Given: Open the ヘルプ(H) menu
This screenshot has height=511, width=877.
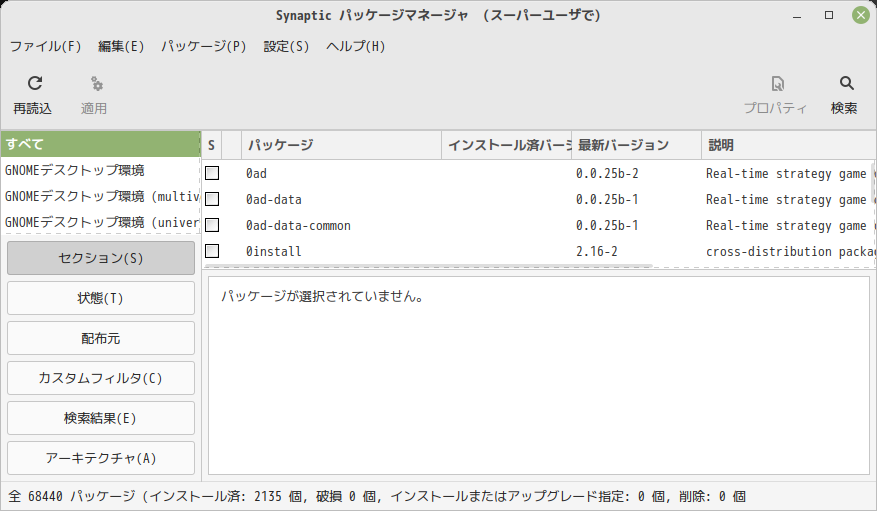Looking at the screenshot, I should [356, 46].
